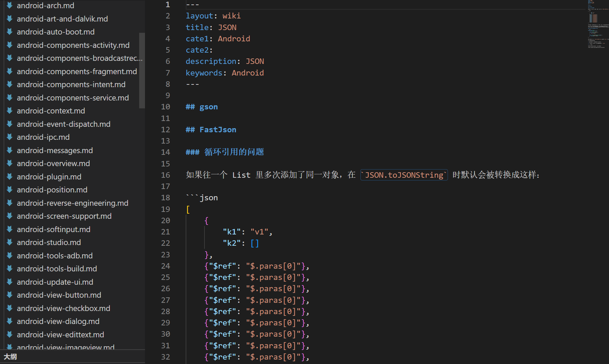Click the icon next to android-softinput.md

tap(10, 229)
